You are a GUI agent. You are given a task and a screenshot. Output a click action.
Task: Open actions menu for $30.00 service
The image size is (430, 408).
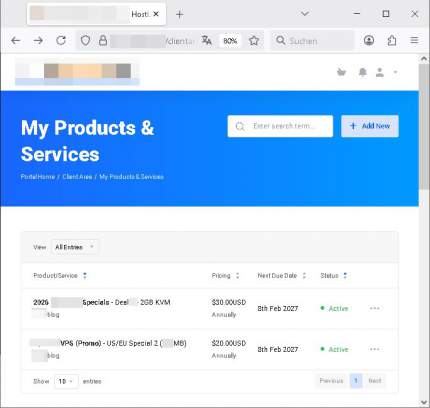point(375,308)
